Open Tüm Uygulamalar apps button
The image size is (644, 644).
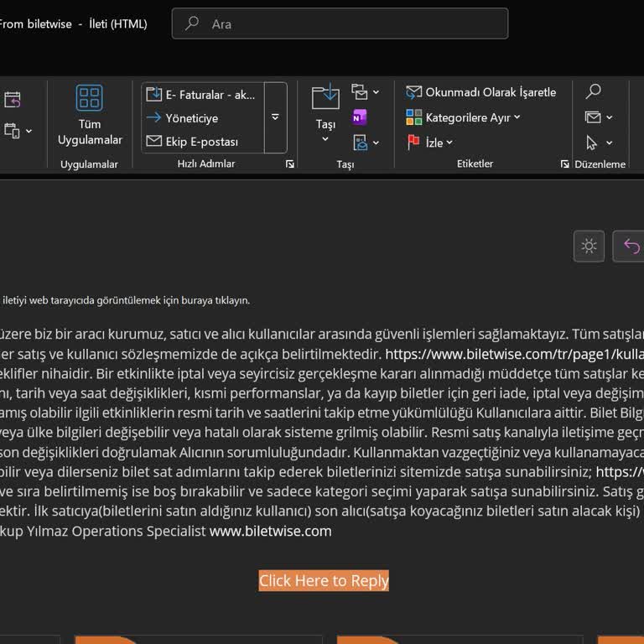tap(90, 115)
